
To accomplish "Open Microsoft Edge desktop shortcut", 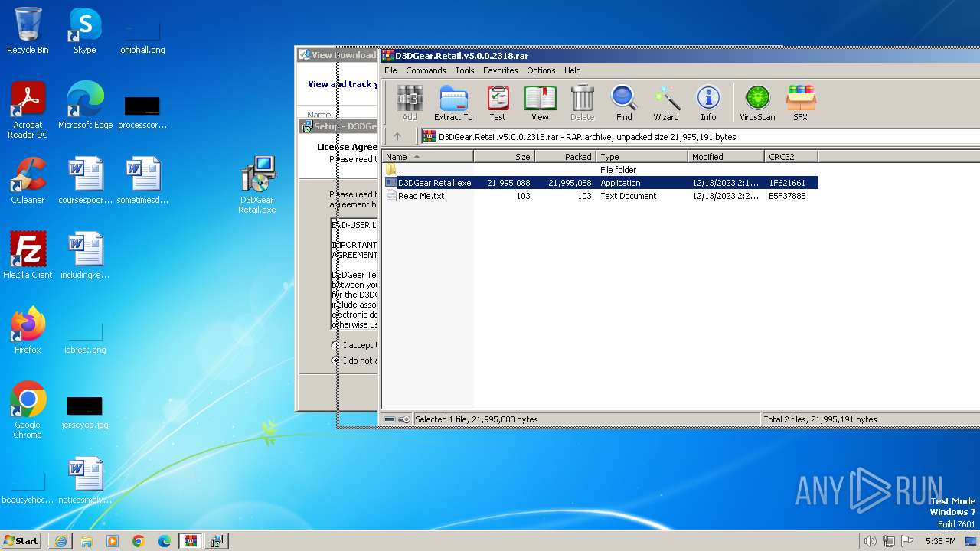I will click(x=85, y=105).
